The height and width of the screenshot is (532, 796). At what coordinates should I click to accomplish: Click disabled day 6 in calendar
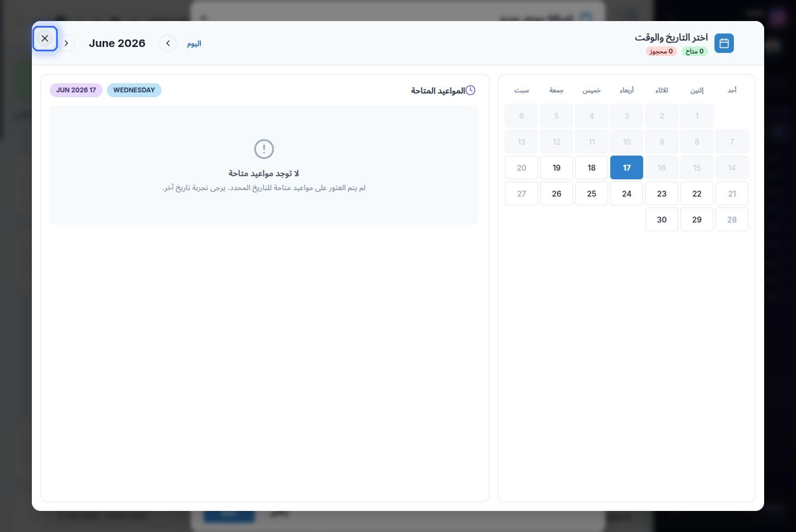[521, 116]
